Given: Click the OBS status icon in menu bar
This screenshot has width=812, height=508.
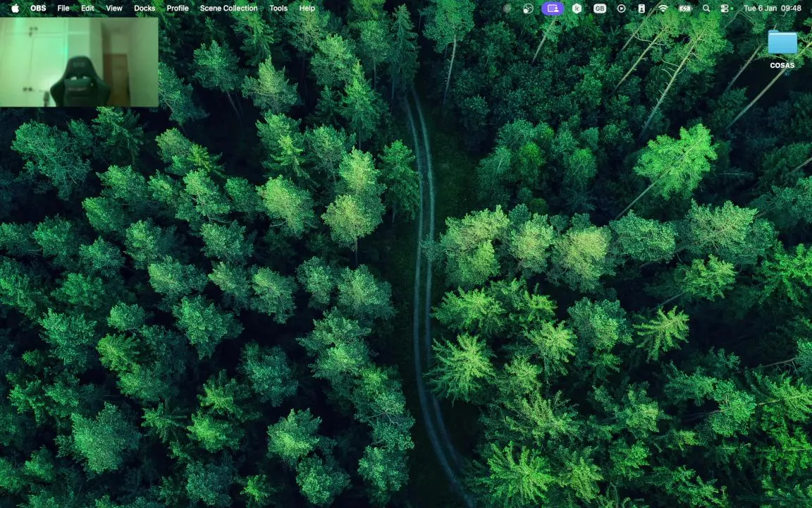Looking at the screenshot, I should click(528, 8).
